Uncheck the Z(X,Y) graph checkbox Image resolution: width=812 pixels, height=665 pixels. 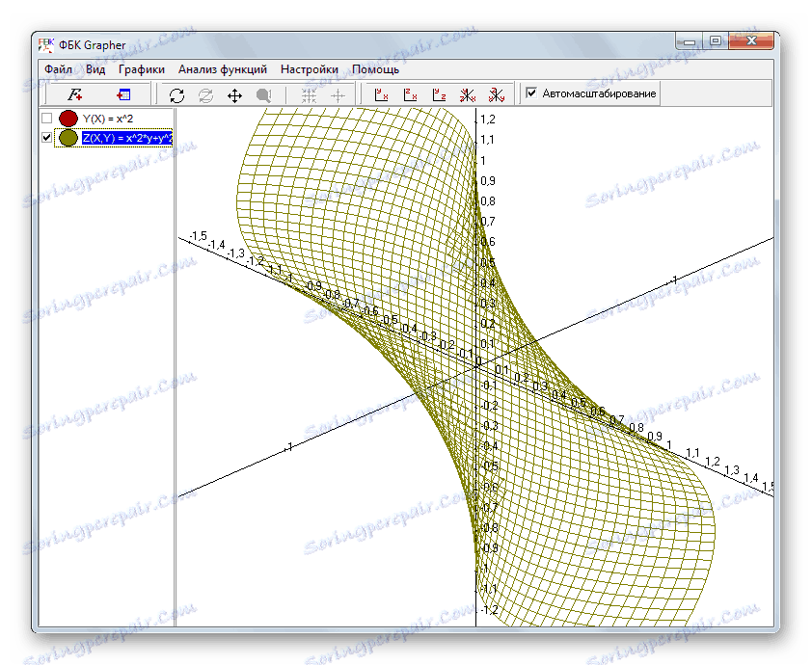point(46,139)
